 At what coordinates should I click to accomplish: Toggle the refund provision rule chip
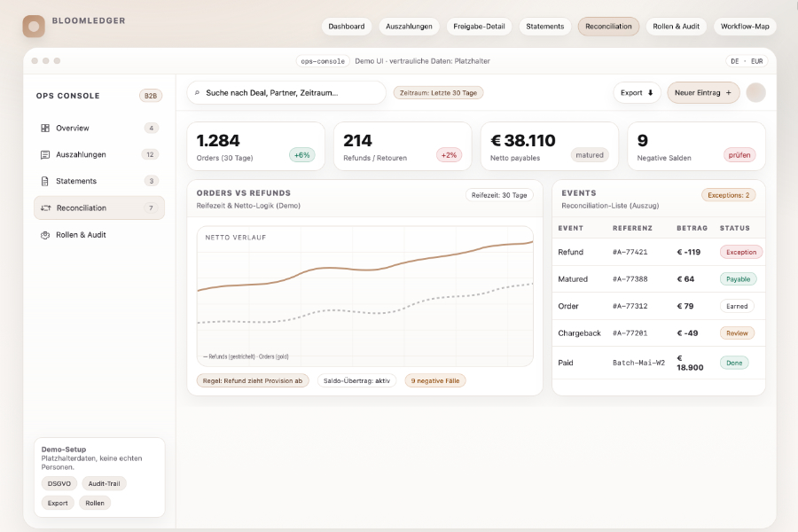coord(250,380)
